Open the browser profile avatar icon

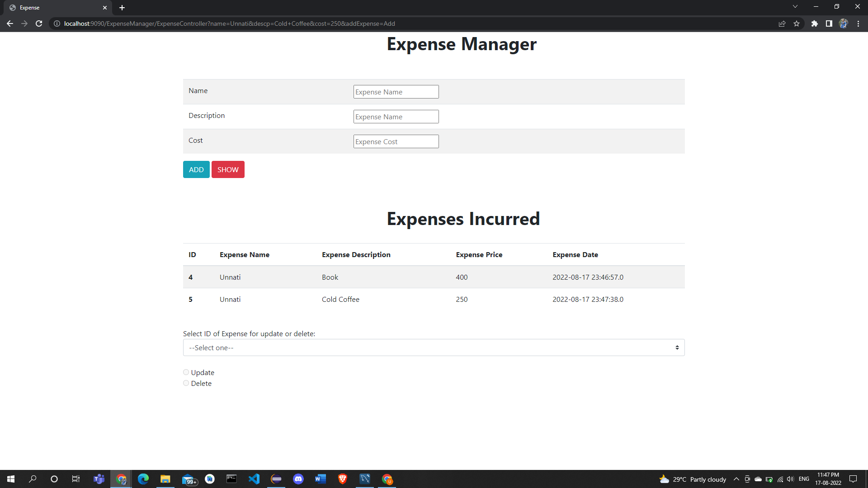844,23
